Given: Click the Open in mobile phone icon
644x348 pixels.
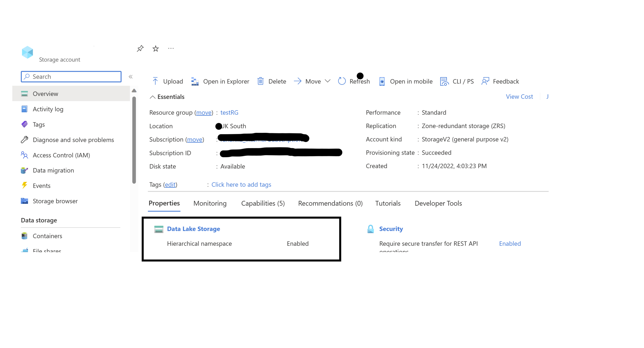Looking at the screenshot, I should pyautogui.click(x=382, y=81).
